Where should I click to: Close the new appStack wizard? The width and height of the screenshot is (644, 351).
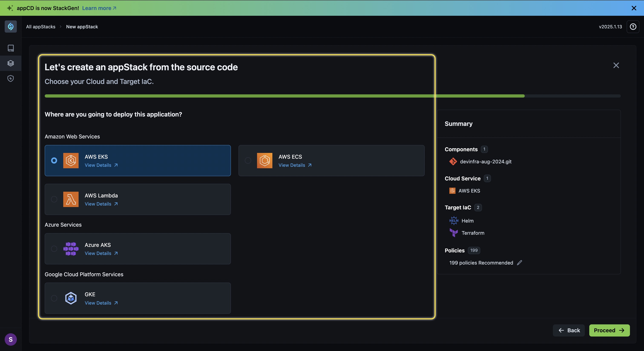point(616,65)
